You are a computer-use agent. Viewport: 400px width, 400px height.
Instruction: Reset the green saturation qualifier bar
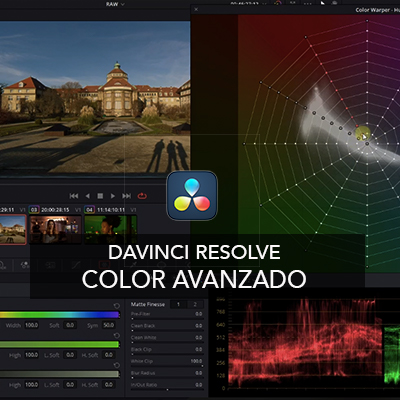pos(117,335)
